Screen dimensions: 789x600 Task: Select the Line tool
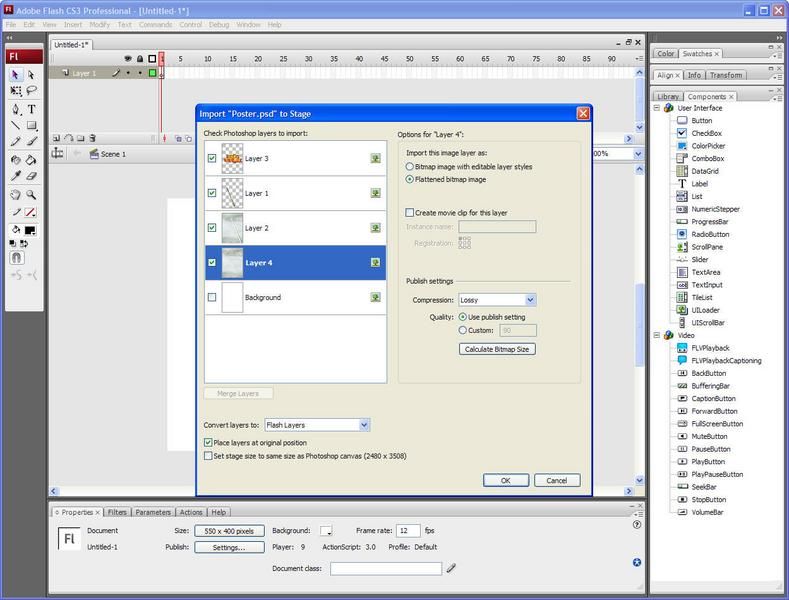pyautogui.click(x=16, y=125)
